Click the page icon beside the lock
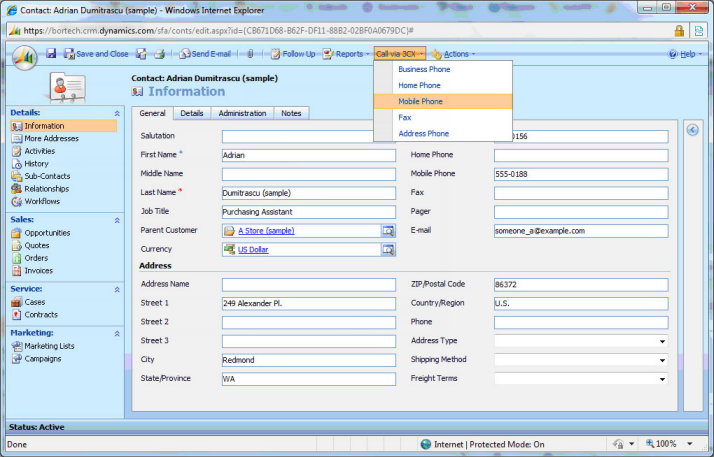 (699, 31)
